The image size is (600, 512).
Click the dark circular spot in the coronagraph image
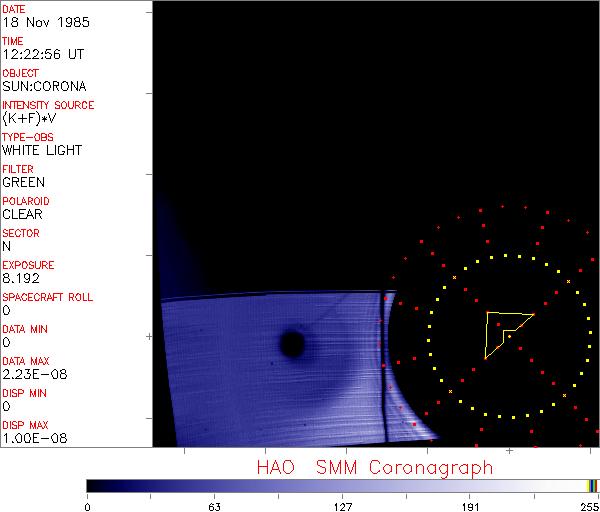click(x=292, y=345)
